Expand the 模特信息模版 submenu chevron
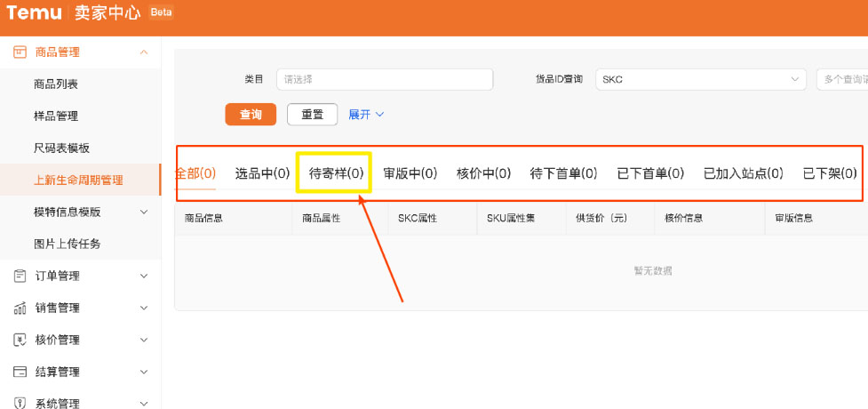This screenshot has height=409, width=868. pos(144,212)
